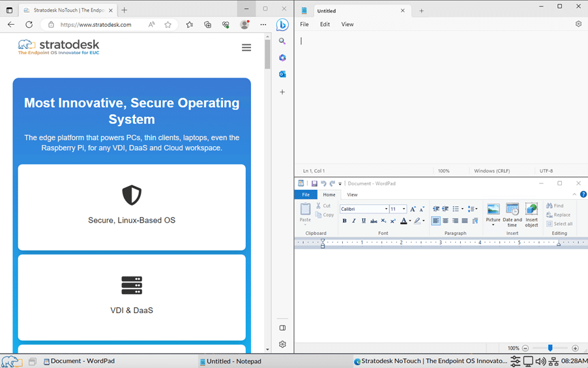Click WordPad zoom slider thumb
The width and height of the screenshot is (588, 368).
(x=550, y=348)
